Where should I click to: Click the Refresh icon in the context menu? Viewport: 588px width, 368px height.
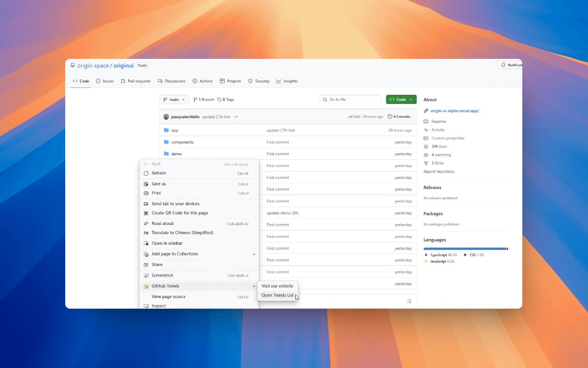(x=146, y=173)
